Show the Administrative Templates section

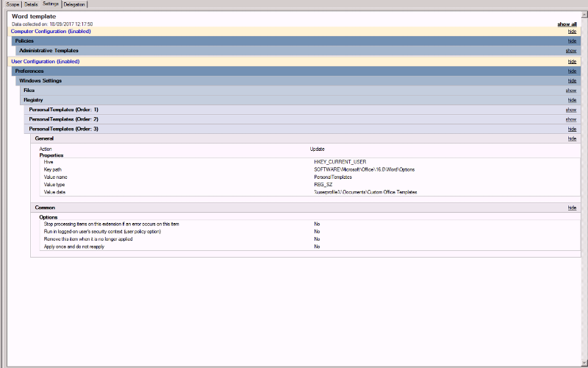[571, 51]
